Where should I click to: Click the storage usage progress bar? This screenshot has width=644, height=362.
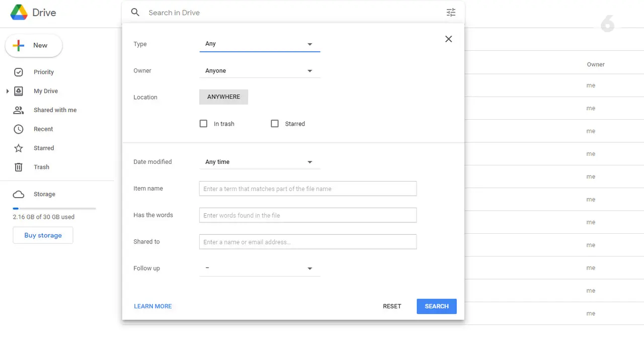54,208
